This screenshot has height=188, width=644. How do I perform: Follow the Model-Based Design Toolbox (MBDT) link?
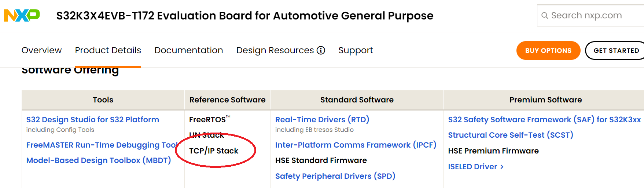[x=99, y=160]
